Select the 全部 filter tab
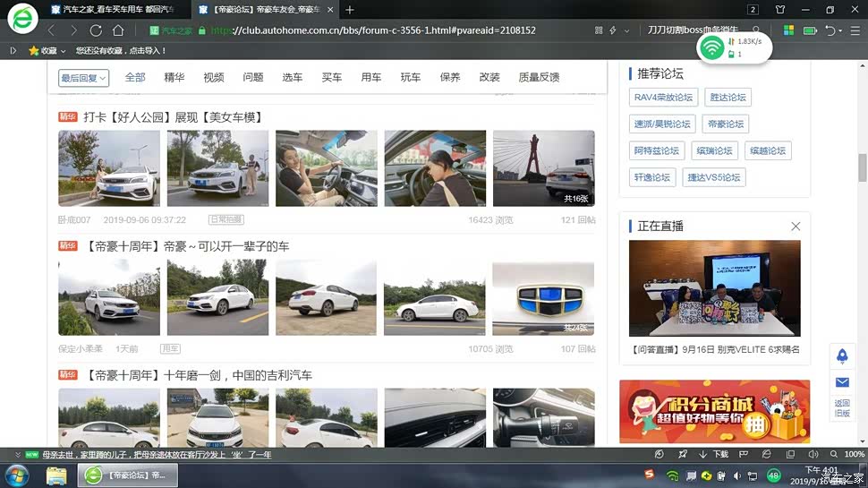868x488 pixels. [x=135, y=78]
